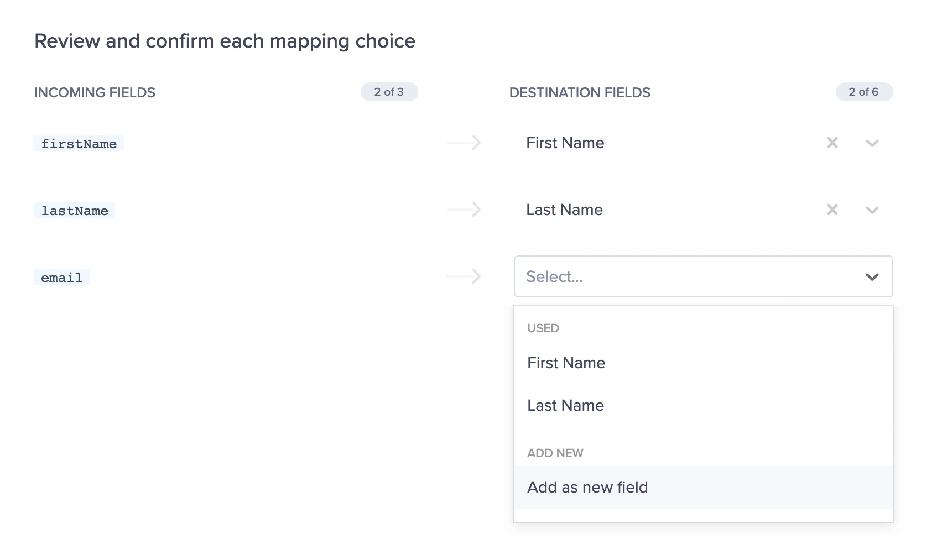Choose First Name from the Used list
937x560 pixels.
566,363
